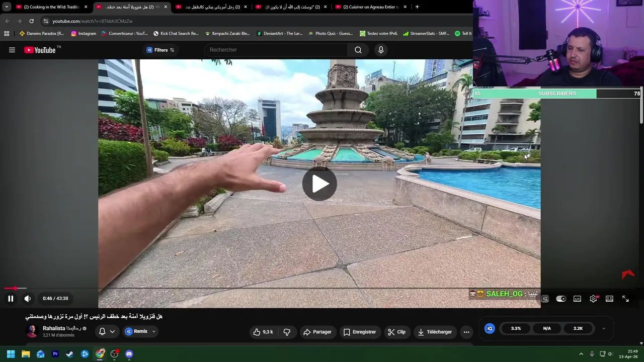Click the notification bell for Rahalista
Image resolution: width=644 pixels, height=362 pixels.
[x=102, y=331]
